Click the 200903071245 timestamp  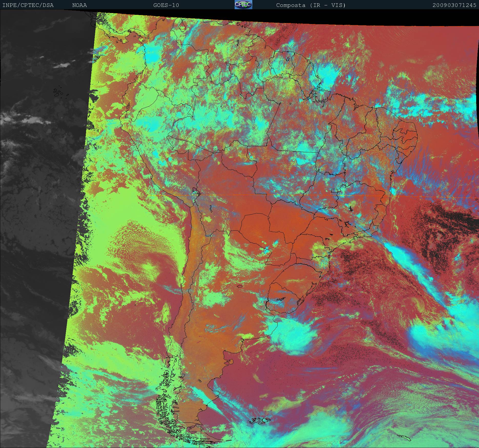(x=454, y=5)
